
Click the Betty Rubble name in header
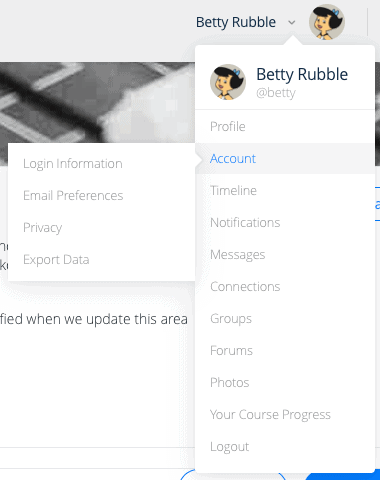pyautogui.click(x=236, y=22)
